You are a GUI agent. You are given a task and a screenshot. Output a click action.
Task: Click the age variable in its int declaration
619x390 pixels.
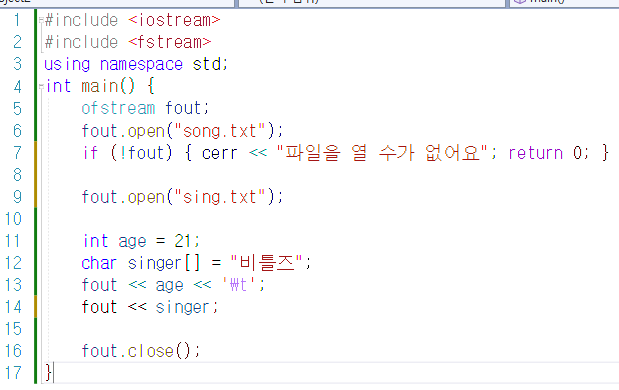132,241
